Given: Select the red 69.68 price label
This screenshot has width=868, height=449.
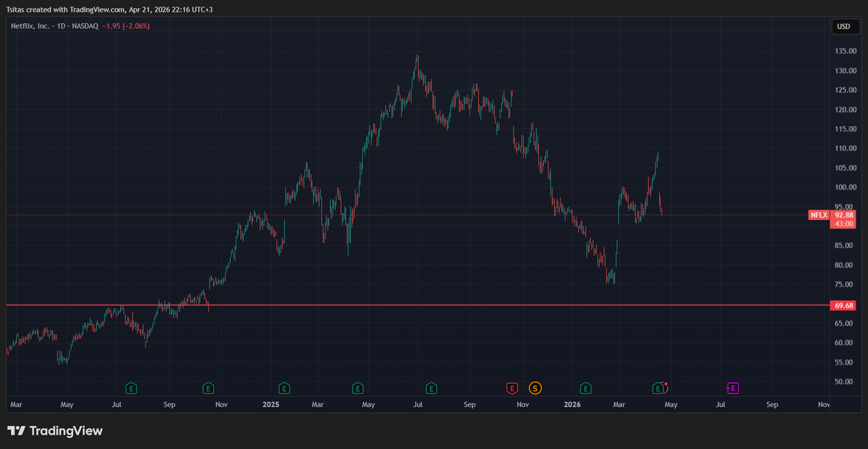Looking at the screenshot, I should pos(844,306).
